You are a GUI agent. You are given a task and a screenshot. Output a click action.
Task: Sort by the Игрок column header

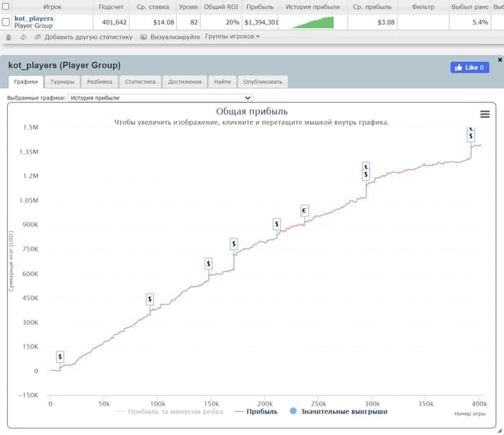[x=52, y=6]
